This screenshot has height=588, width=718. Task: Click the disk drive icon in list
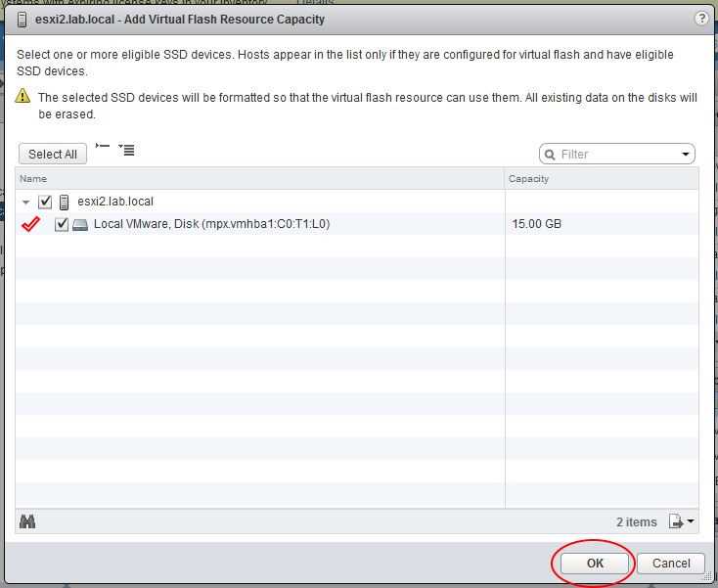point(80,224)
